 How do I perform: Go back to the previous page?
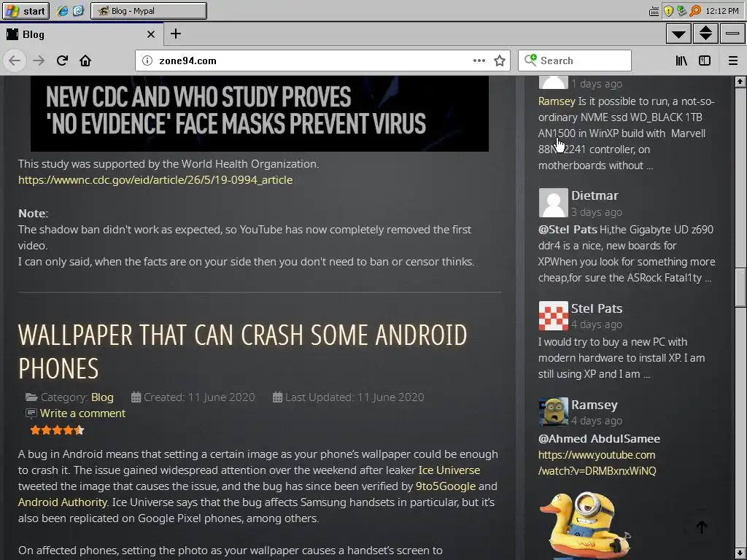(15, 61)
